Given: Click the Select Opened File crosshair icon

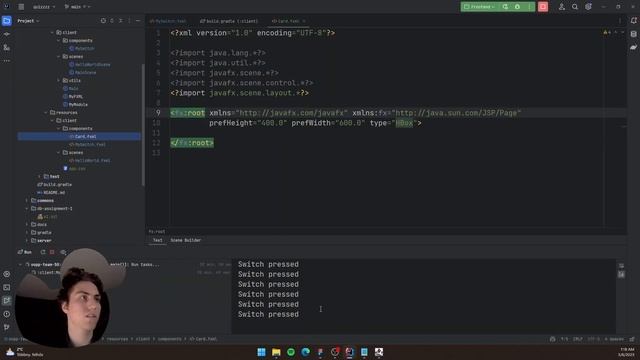Looking at the screenshot, I should pyautogui.click(x=103, y=21).
